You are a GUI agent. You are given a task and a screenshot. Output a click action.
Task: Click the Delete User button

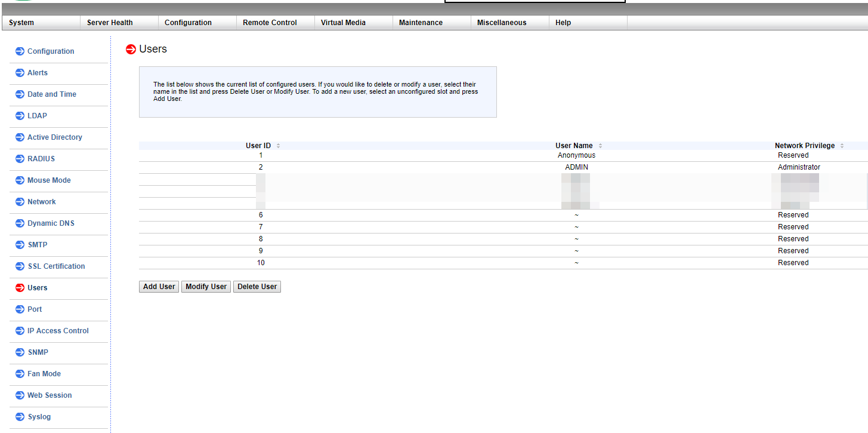[257, 287]
